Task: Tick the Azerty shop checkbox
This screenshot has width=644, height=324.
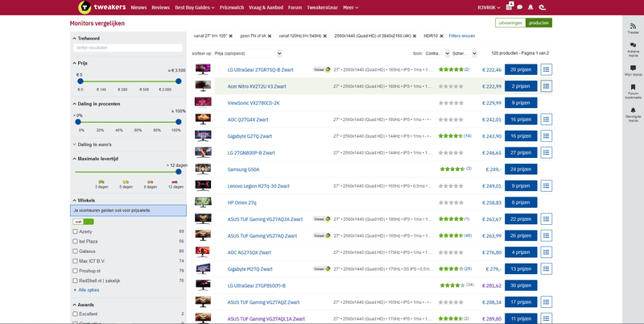Action: 75,231
